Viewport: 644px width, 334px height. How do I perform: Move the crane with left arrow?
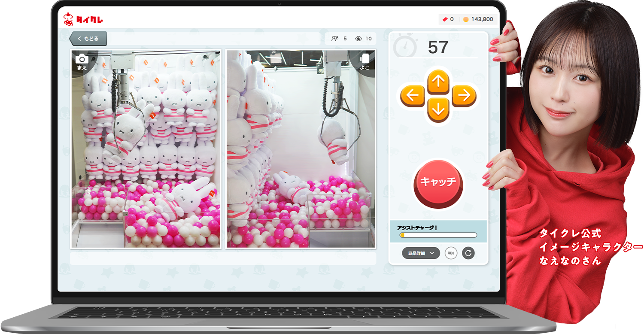pos(413,96)
